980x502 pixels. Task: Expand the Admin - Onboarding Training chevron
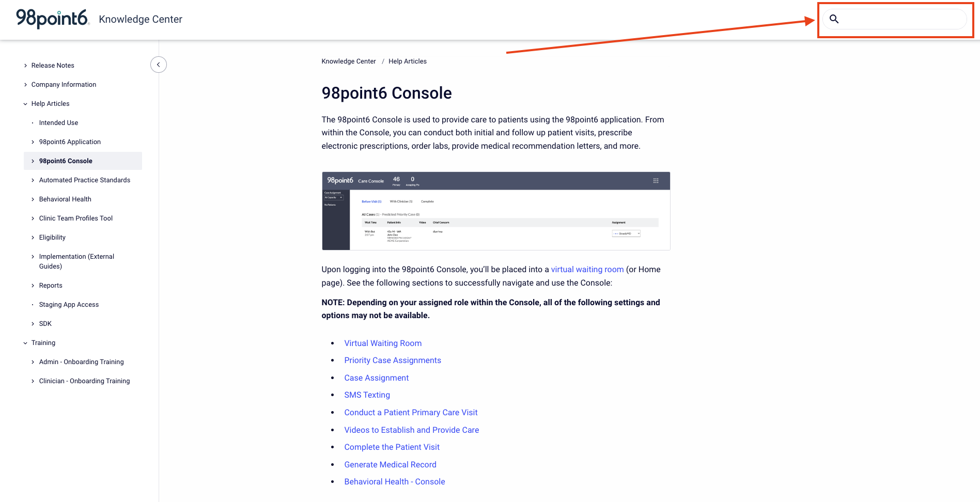point(33,362)
